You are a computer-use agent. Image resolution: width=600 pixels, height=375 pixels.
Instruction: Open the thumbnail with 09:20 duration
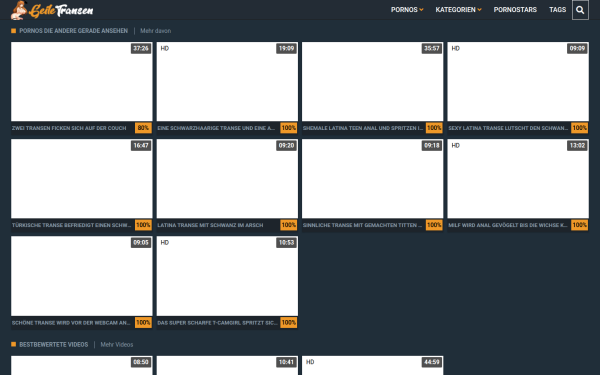click(227, 179)
